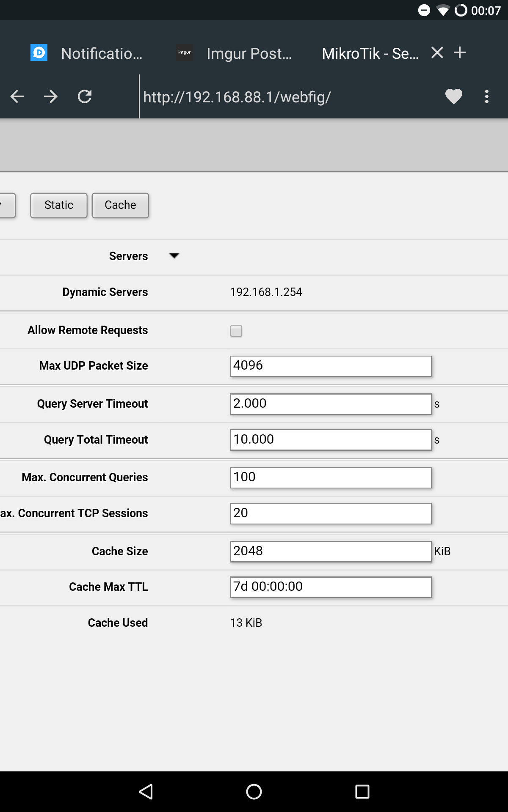This screenshot has width=508, height=812.
Task: Close the MikroTik tab
Action: [437, 53]
